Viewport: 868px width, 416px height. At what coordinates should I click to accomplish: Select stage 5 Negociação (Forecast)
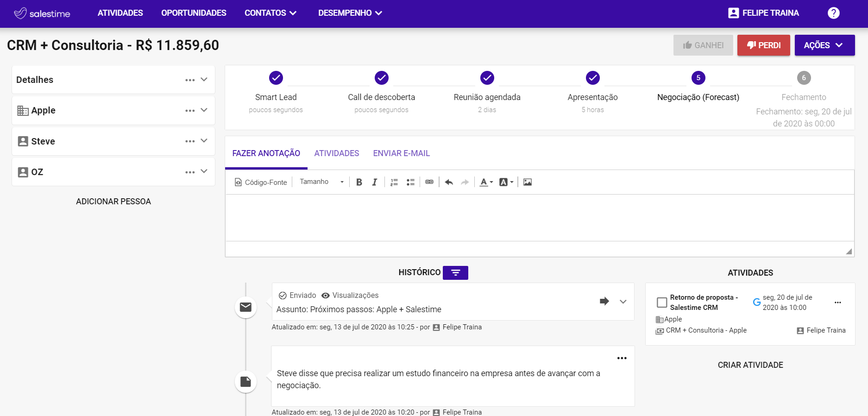pyautogui.click(x=698, y=78)
